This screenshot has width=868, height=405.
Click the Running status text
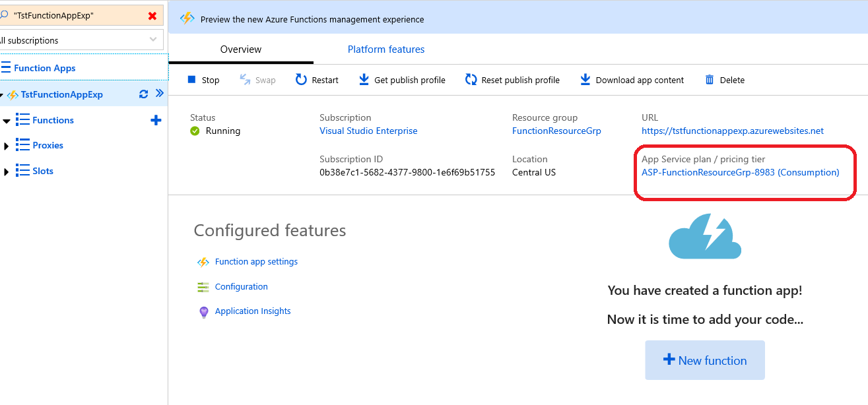(x=223, y=131)
